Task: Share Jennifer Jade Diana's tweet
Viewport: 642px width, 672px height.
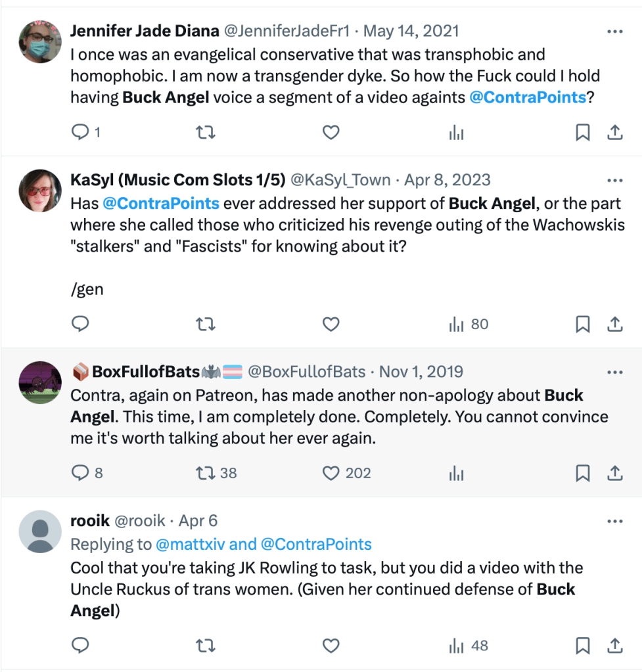Action: (x=614, y=133)
